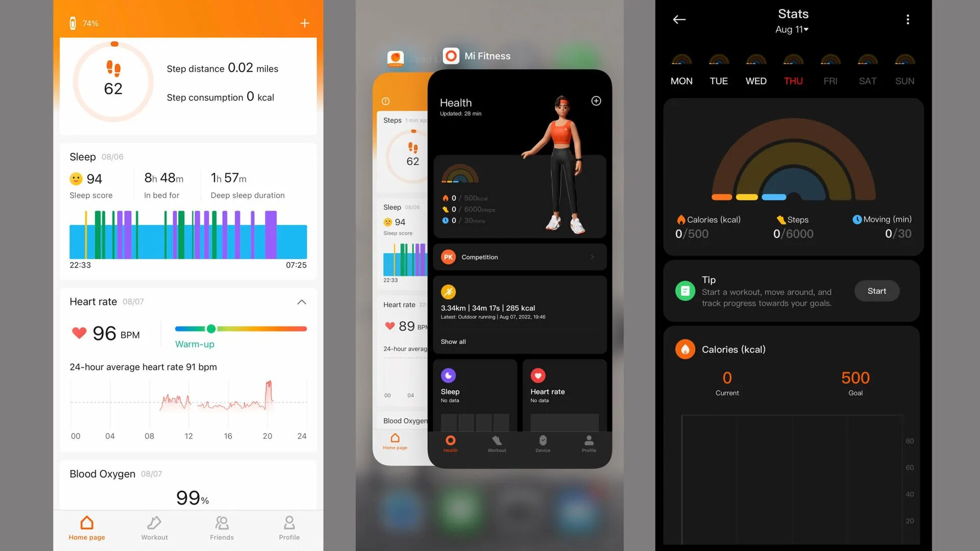Expand the Show all workouts section

tap(453, 341)
